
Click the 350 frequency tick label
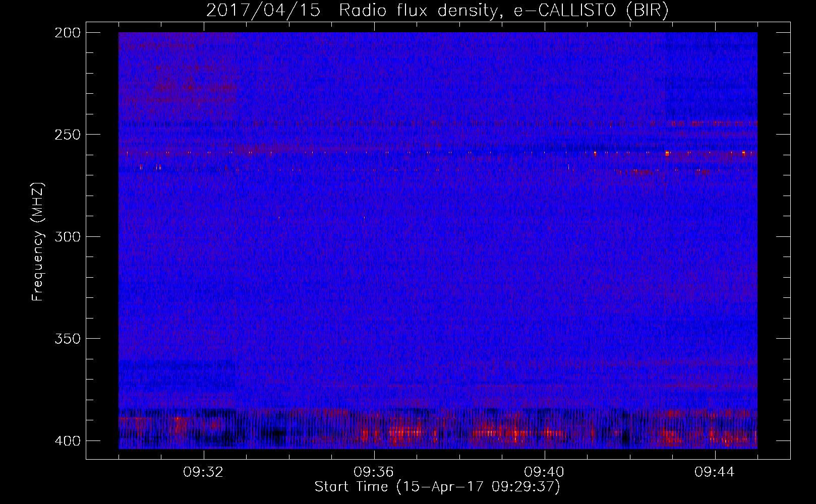[67, 339]
